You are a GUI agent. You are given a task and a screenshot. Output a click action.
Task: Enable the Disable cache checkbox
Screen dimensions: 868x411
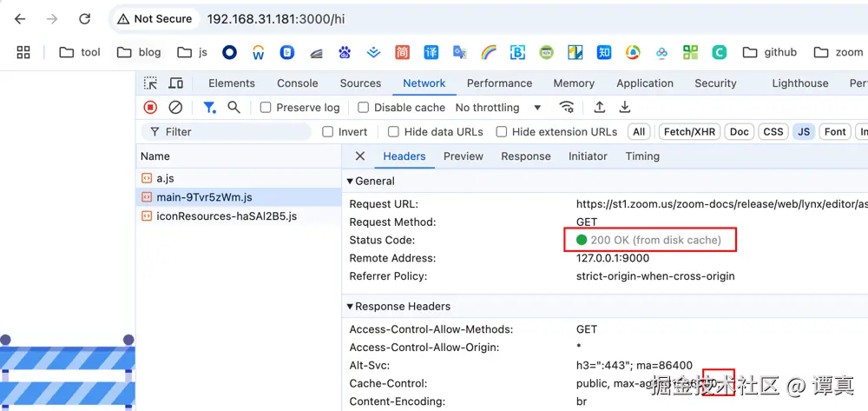[363, 108]
